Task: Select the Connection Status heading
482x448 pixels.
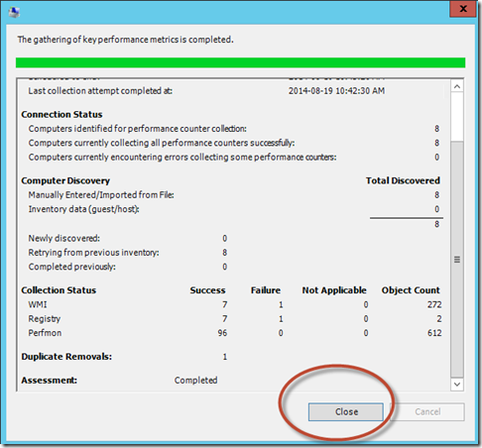Action: click(x=61, y=115)
